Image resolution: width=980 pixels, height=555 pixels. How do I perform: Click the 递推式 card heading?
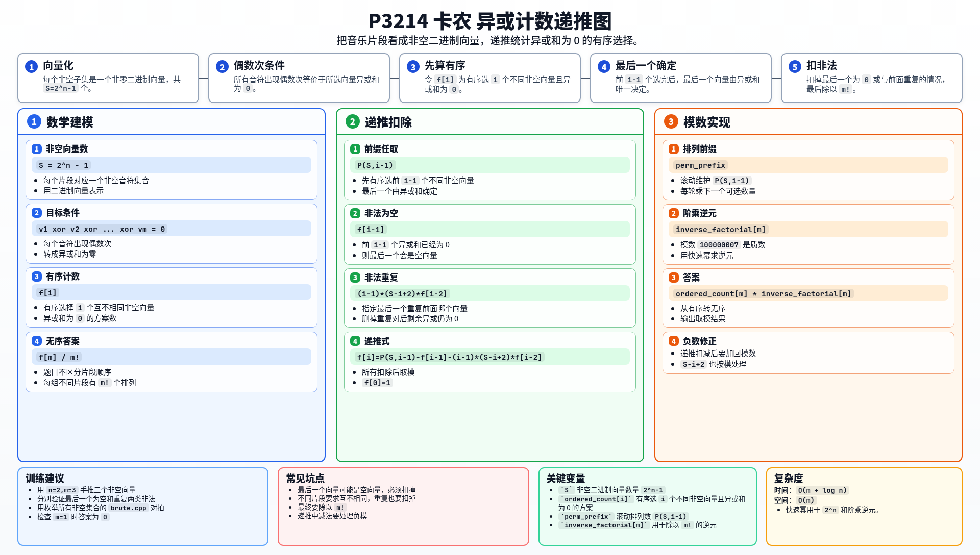click(x=377, y=341)
